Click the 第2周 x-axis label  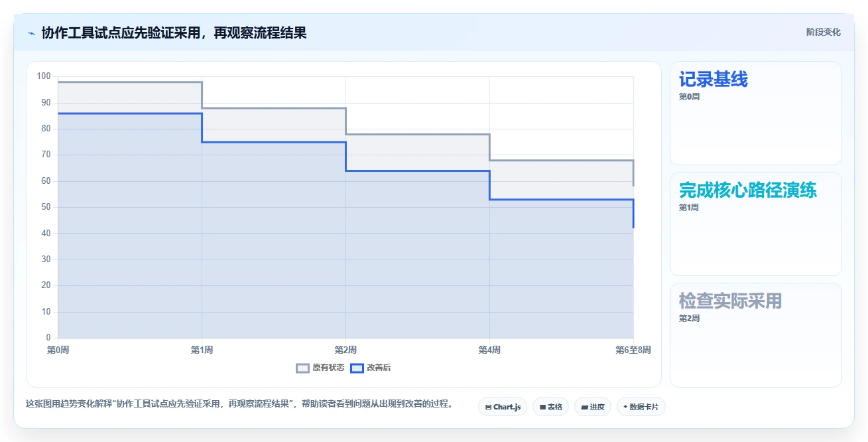click(x=345, y=350)
